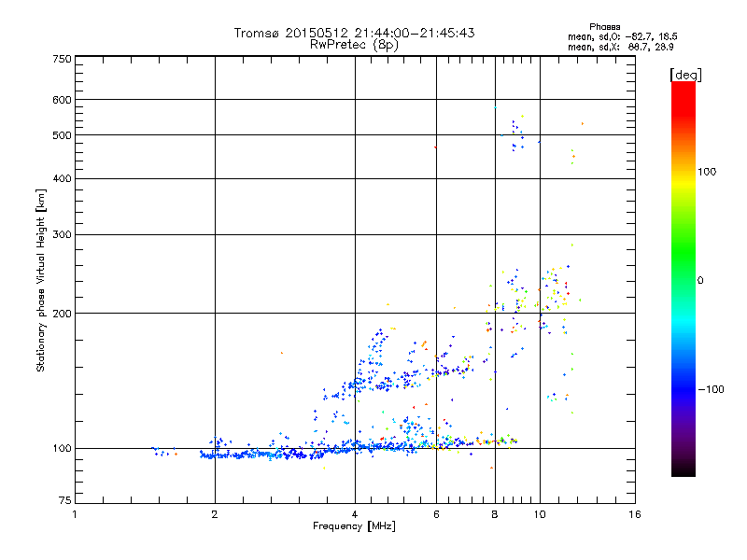The height and width of the screenshot is (560, 747).
Task: Click the colorbar label '100'
Action: click(707, 172)
